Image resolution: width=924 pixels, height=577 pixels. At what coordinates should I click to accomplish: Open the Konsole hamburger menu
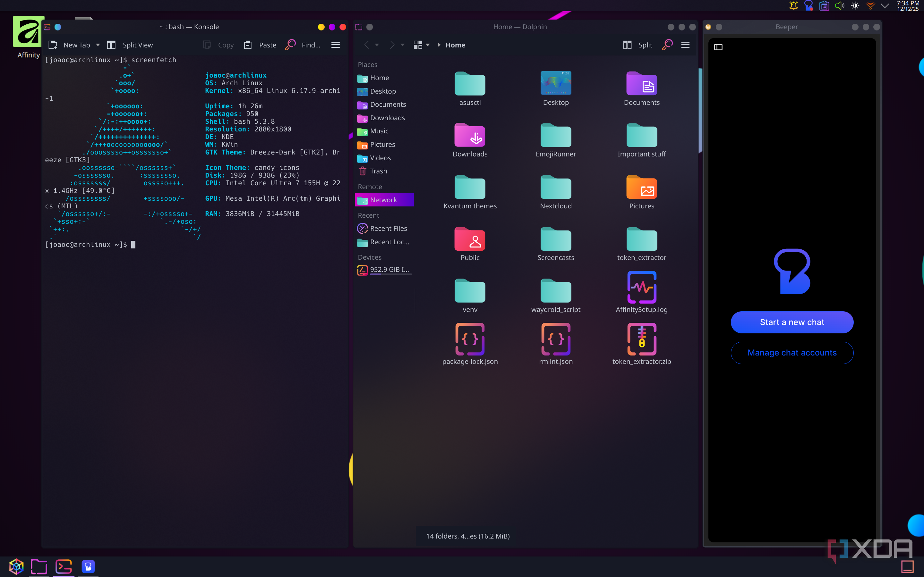(335, 45)
